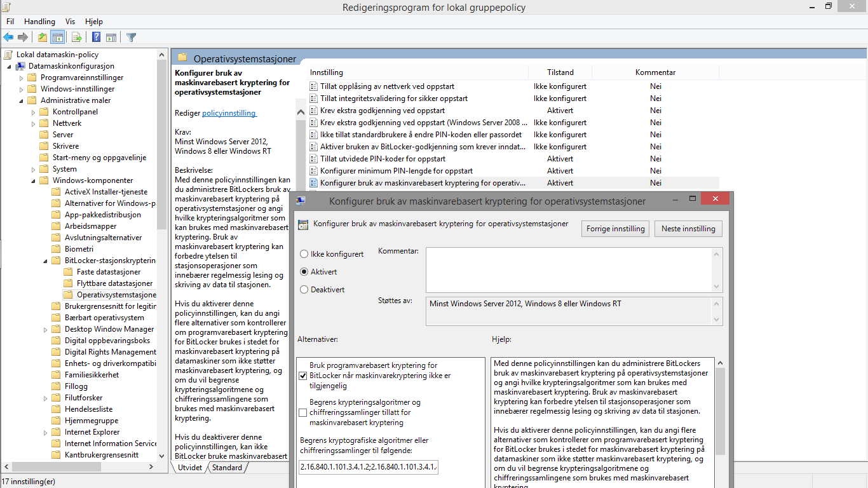The height and width of the screenshot is (488, 868).
Task: Click the blue Back arrow in toolbar
Action: (8, 37)
